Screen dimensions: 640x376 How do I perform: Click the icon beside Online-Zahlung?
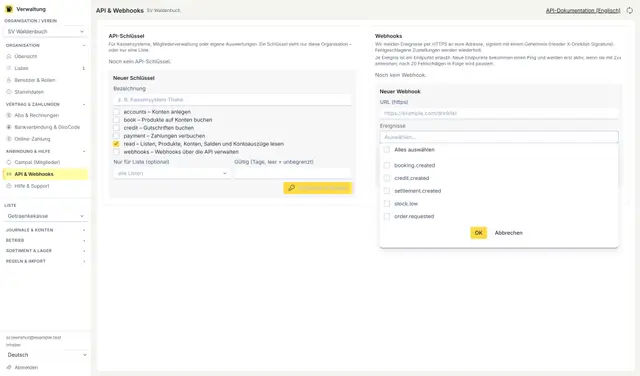[9, 139]
